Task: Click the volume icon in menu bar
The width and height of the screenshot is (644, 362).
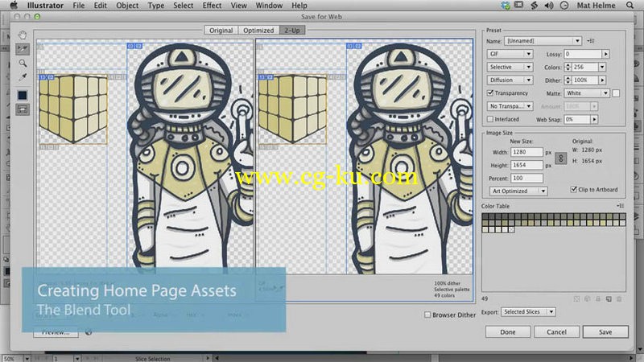Action: point(549,6)
